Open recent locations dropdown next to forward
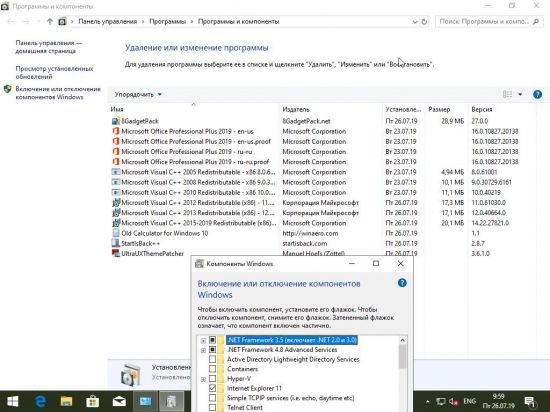The height and width of the screenshot is (412, 550). tap(39, 22)
